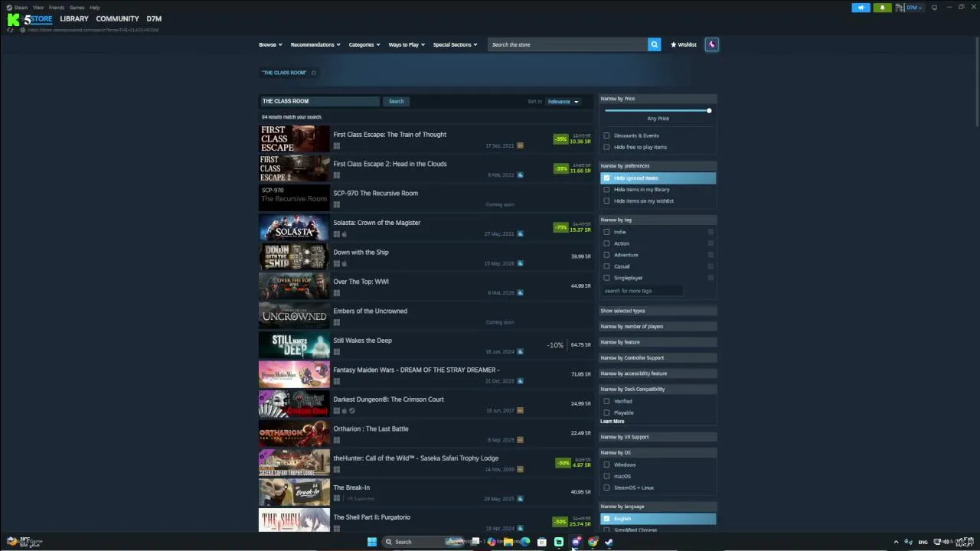Open the Friends menu
This screenshot has width=980, height=551.
[x=57, y=8]
